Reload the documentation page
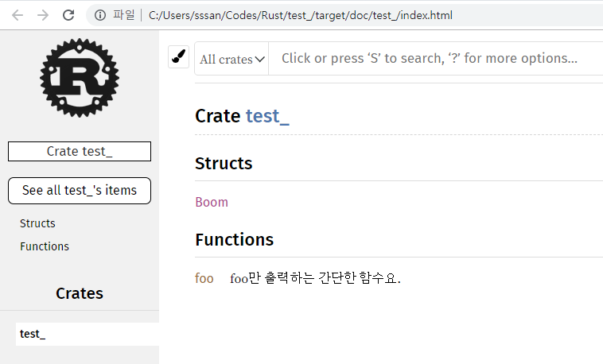This screenshot has width=603, height=364. pos(68,15)
